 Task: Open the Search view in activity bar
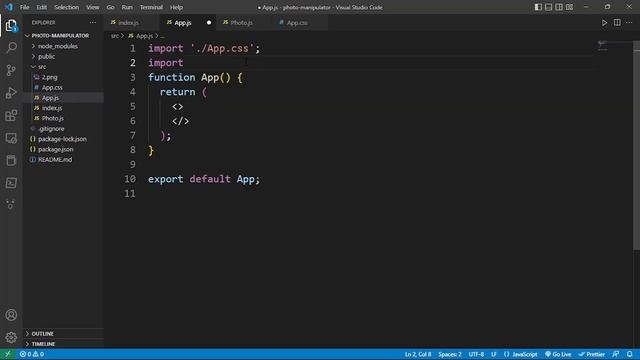[11, 48]
